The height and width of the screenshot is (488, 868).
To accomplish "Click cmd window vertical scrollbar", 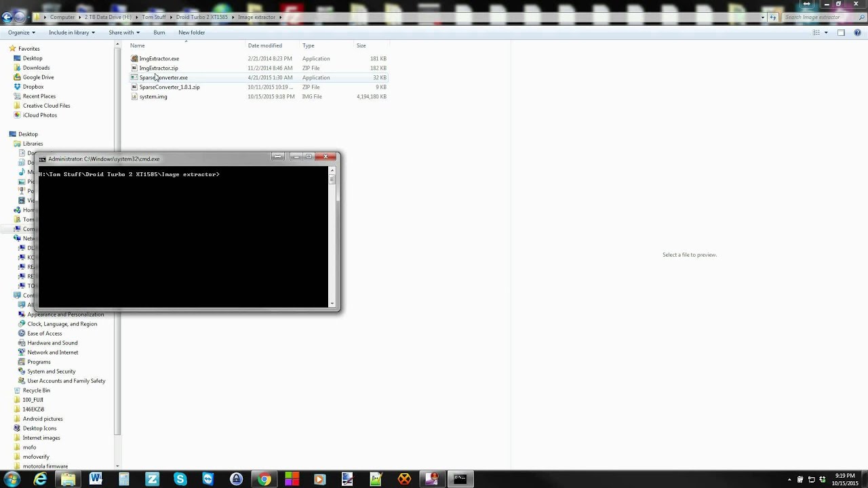I will pyautogui.click(x=332, y=237).
